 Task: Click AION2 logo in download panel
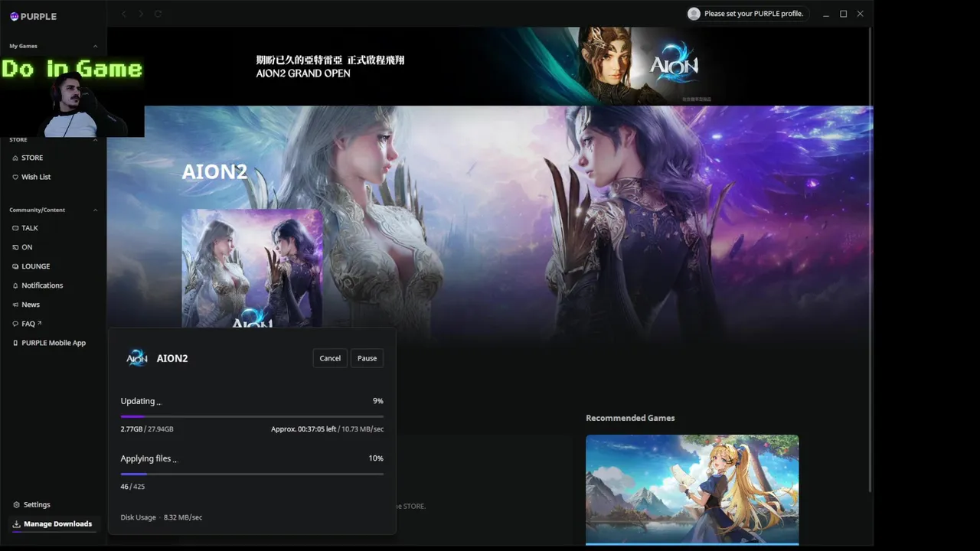tap(137, 358)
